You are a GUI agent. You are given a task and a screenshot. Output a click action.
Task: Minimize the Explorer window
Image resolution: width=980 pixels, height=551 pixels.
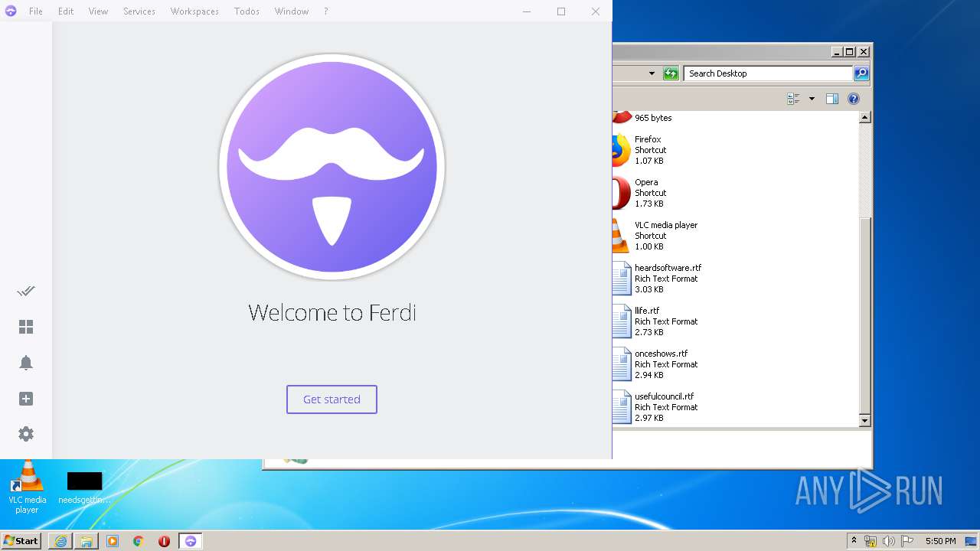click(x=837, y=52)
